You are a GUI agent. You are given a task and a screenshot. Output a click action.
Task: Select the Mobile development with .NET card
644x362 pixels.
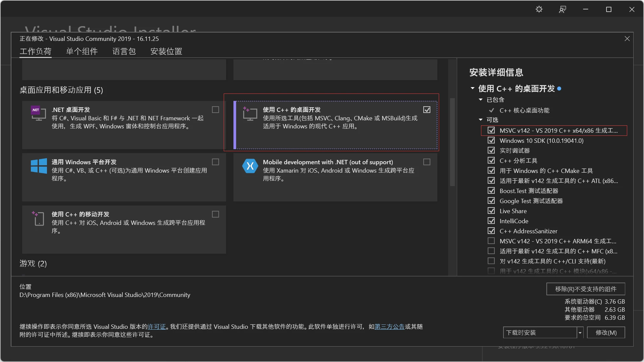coord(335,177)
